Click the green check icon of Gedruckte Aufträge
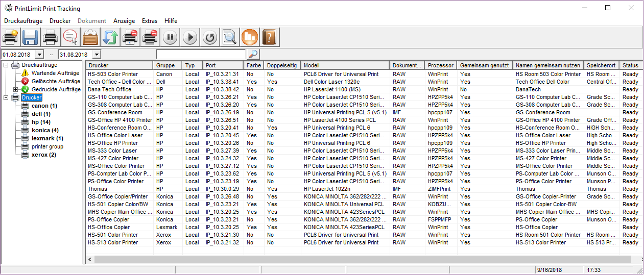Viewport: 644px width, 275px height. (x=25, y=90)
